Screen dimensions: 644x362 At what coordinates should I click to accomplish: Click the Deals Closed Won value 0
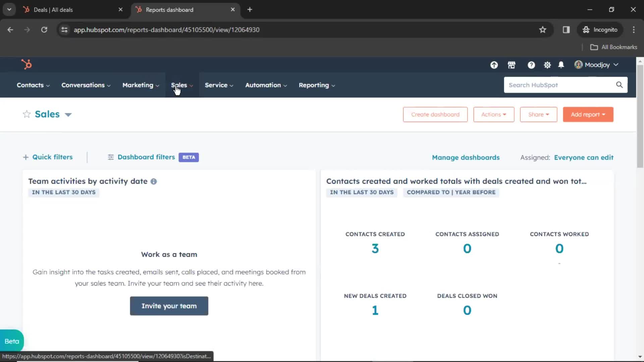click(467, 310)
